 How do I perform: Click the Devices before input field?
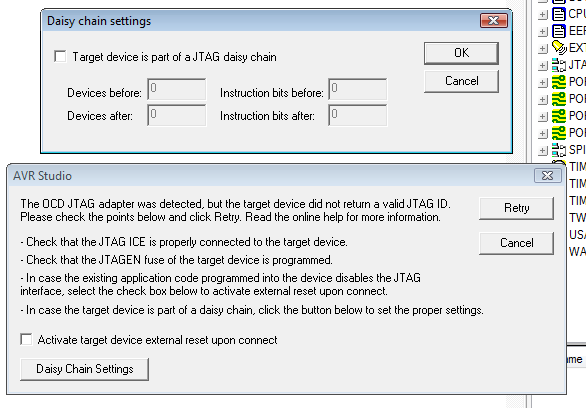[177, 89]
